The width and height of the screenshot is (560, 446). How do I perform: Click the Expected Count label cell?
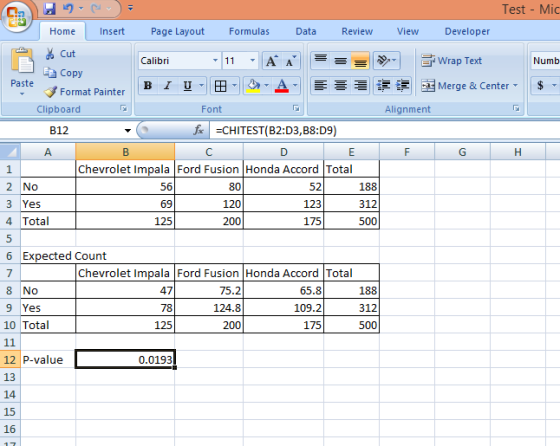(x=48, y=256)
